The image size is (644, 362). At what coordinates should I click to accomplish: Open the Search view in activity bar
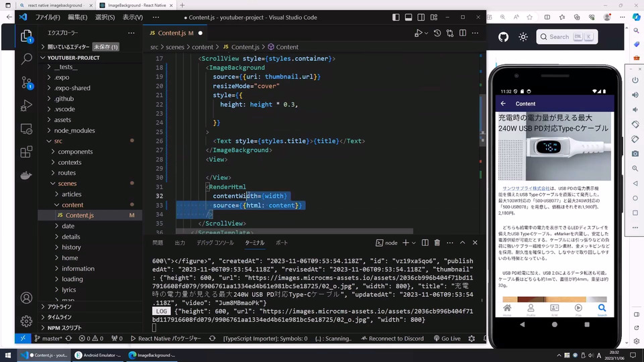pos(26,59)
